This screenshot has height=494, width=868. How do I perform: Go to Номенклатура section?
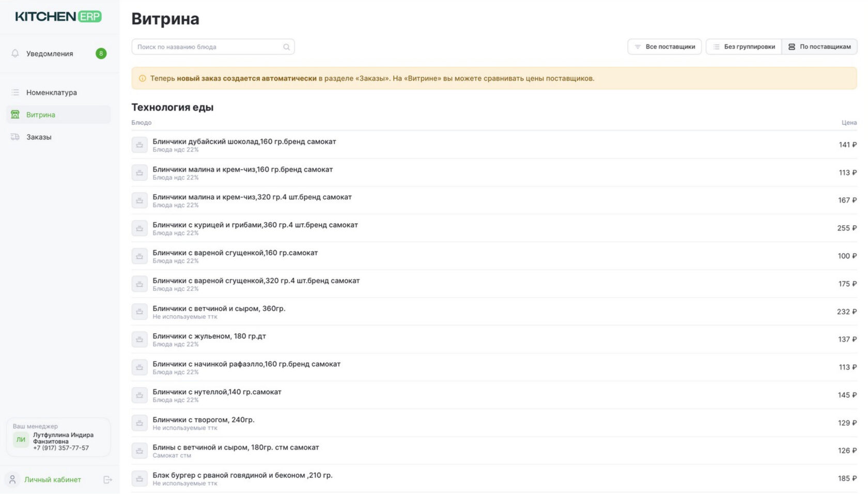tap(58, 92)
